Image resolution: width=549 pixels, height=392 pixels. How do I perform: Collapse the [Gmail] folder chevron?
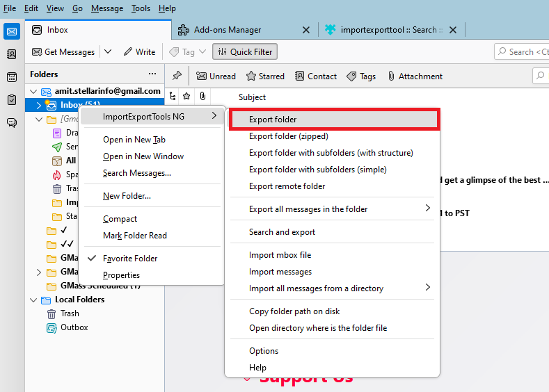pyautogui.click(x=39, y=120)
